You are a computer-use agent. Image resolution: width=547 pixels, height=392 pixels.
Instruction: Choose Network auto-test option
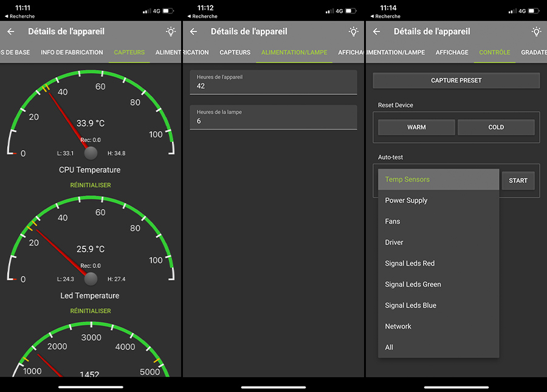click(x=438, y=326)
